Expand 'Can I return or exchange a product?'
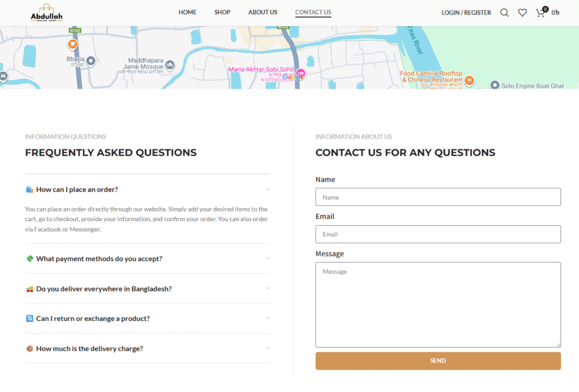Image resolution: width=579 pixels, height=392 pixels. (x=147, y=318)
